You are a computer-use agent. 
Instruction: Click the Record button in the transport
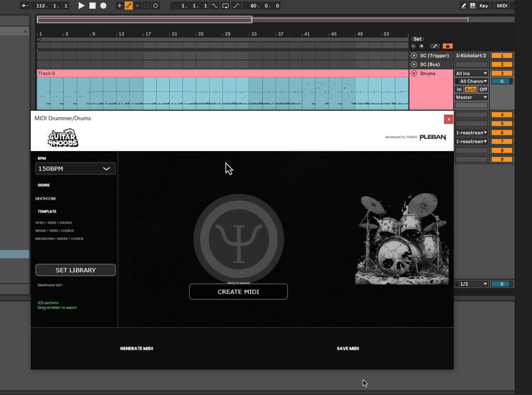(x=102, y=5)
